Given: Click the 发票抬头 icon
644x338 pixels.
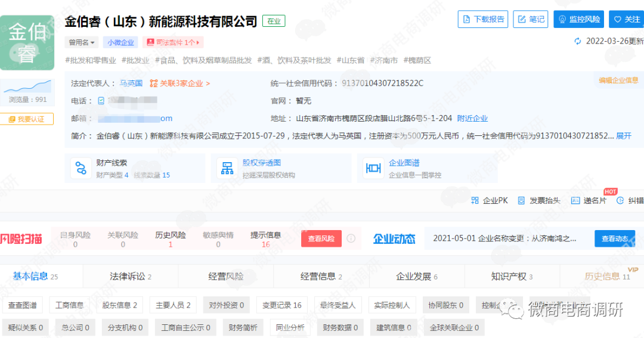Looking at the screenshot, I should (521, 200).
